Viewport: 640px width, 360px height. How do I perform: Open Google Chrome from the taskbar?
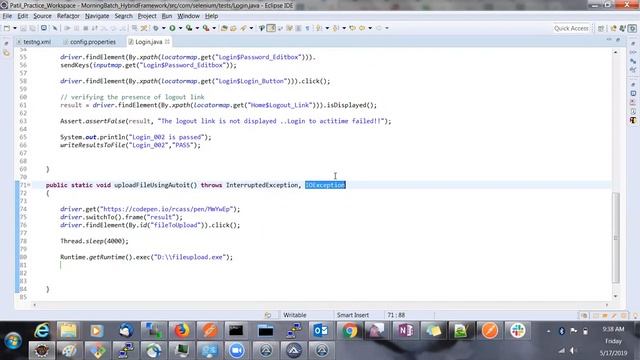tap(349, 331)
